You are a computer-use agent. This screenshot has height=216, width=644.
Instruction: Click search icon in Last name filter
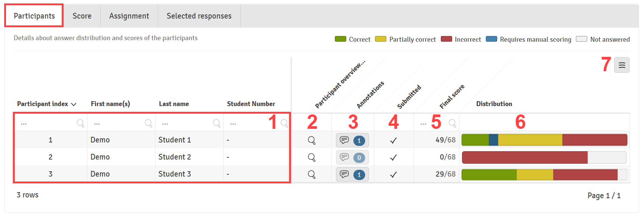(216, 123)
